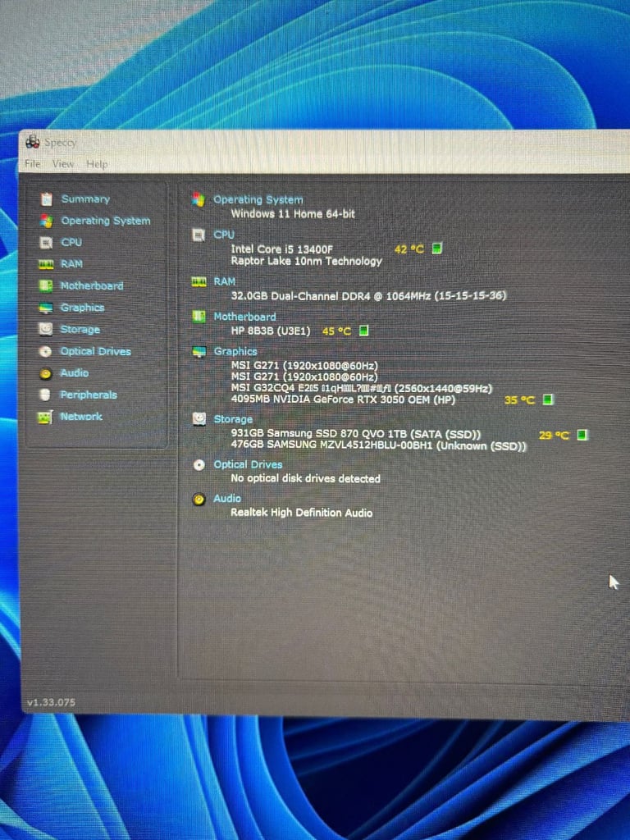Image resolution: width=630 pixels, height=840 pixels.
Task: Click the motherboard temperature 45 °C
Action: tap(336, 331)
